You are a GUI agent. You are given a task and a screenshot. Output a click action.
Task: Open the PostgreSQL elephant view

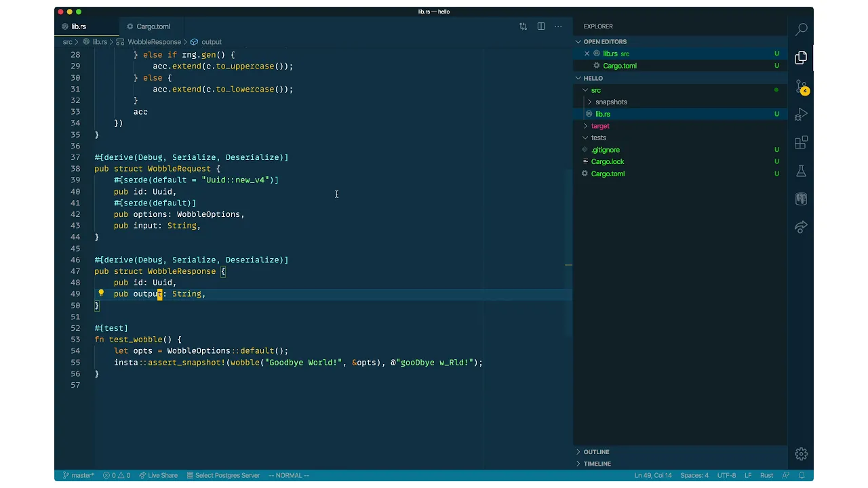[801, 199]
